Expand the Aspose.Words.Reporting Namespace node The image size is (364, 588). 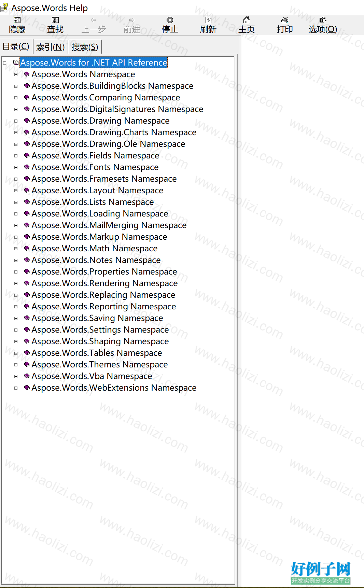pyautogui.click(x=16, y=307)
